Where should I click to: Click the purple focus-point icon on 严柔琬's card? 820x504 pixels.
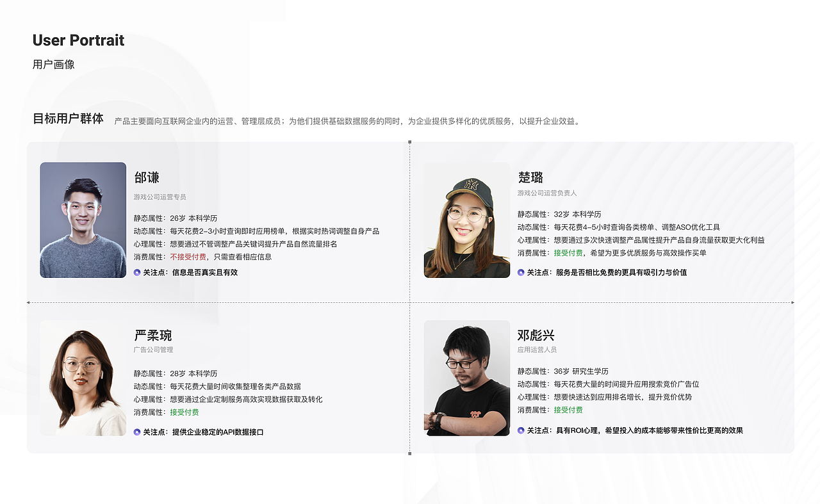coord(135,432)
